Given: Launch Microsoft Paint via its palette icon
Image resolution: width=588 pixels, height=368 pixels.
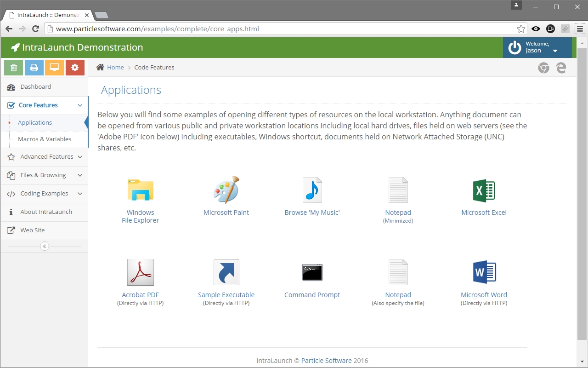Looking at the screenshot, I should (x=226, y=190).
